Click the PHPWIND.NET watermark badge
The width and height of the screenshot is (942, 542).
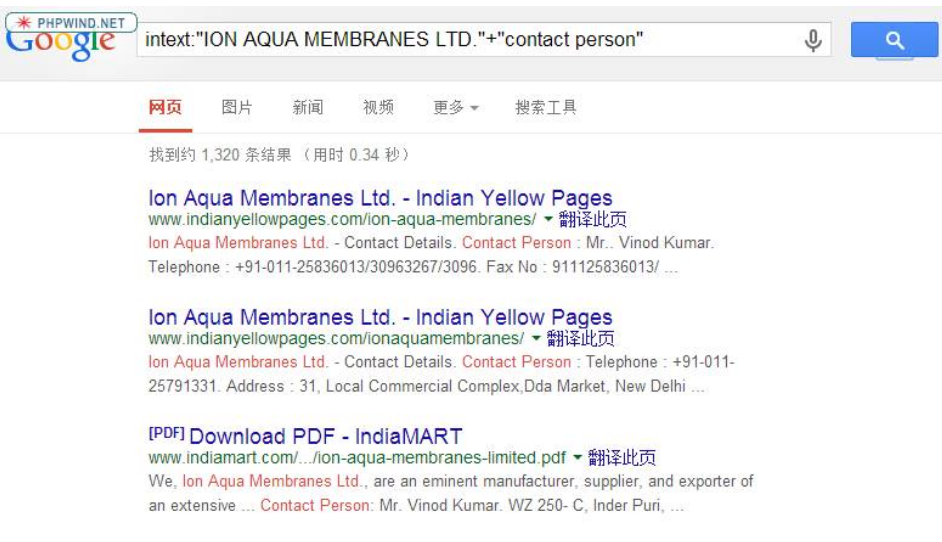[x=71, y=23]
